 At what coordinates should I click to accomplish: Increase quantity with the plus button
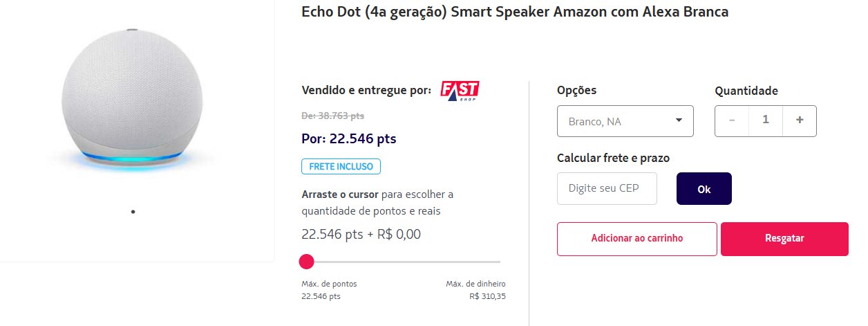coord(800,120)
